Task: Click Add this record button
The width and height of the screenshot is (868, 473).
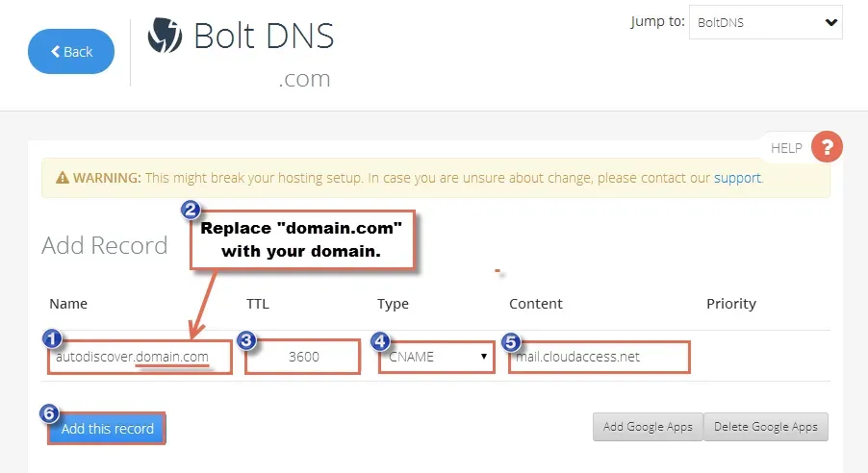Action: (x=107, y=428)
